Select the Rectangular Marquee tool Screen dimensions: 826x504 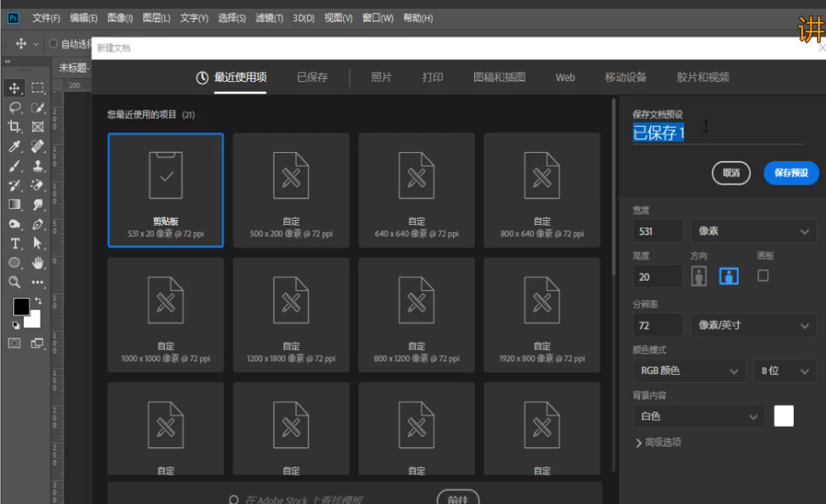pos(37,88)
